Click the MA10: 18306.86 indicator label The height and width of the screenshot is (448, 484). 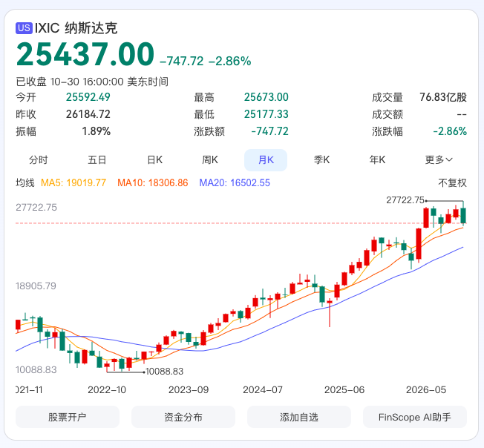153,183
